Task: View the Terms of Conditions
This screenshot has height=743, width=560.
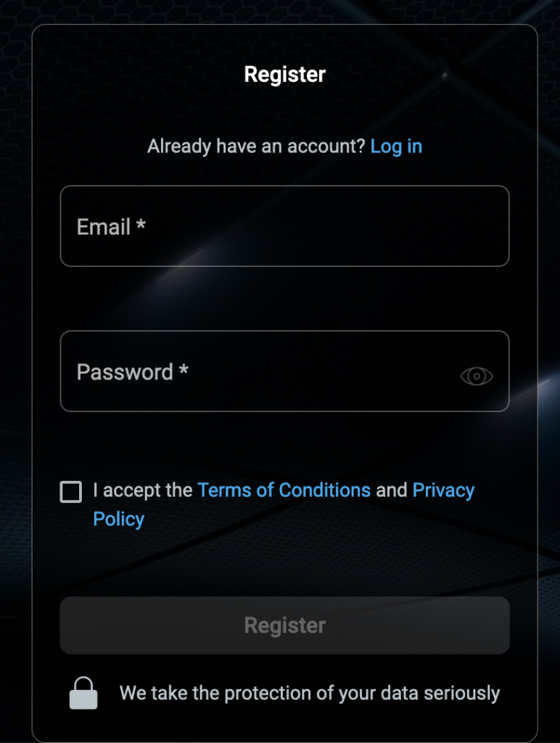Action: pyautogui.click(x=283, y=490)
